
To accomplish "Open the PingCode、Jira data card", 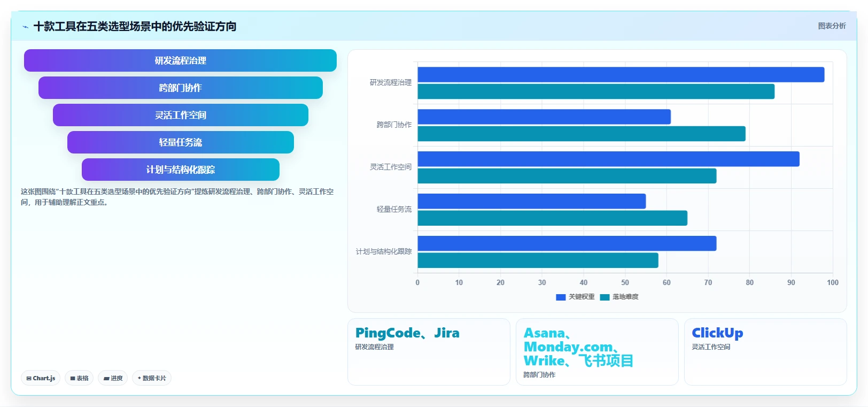I will [429, 352].
